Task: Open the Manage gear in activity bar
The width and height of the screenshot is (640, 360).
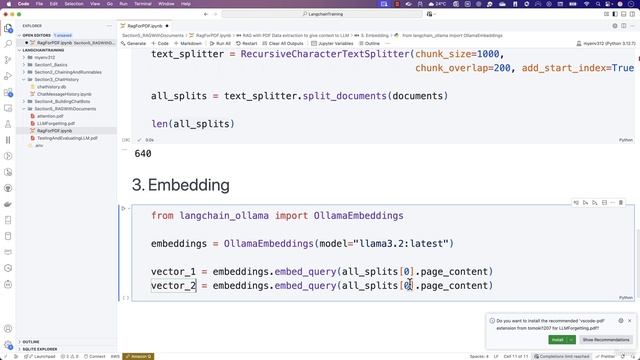Action: pos(8,345)
